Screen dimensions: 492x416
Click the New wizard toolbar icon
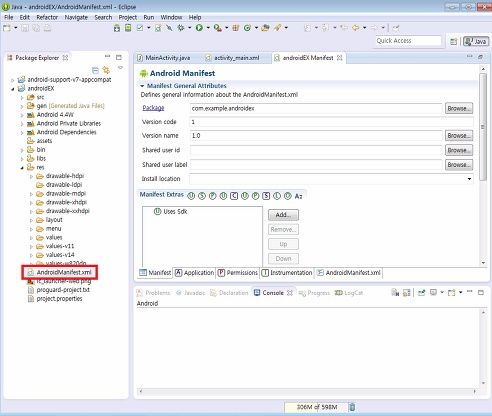(x=7, y=28)
